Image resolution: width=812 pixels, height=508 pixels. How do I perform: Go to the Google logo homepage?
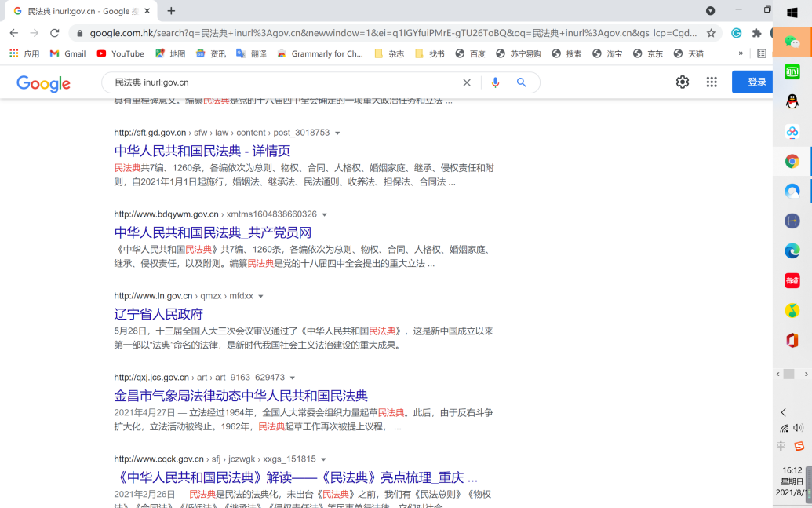click(43, 83)
